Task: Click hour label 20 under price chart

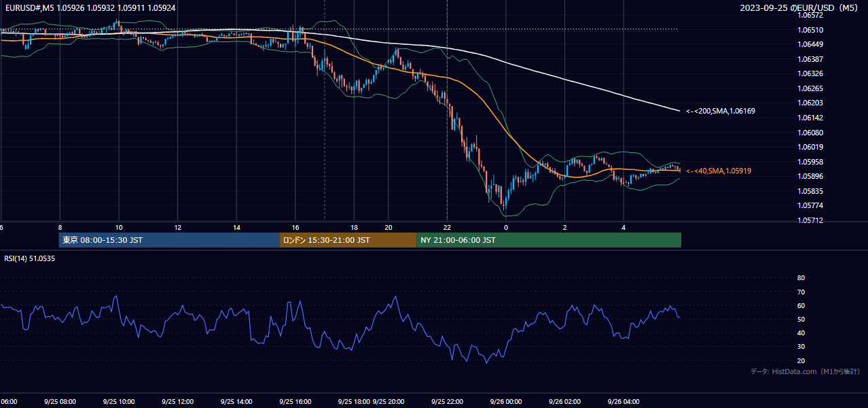Action: pyautogui.click(x=388, y=227)
